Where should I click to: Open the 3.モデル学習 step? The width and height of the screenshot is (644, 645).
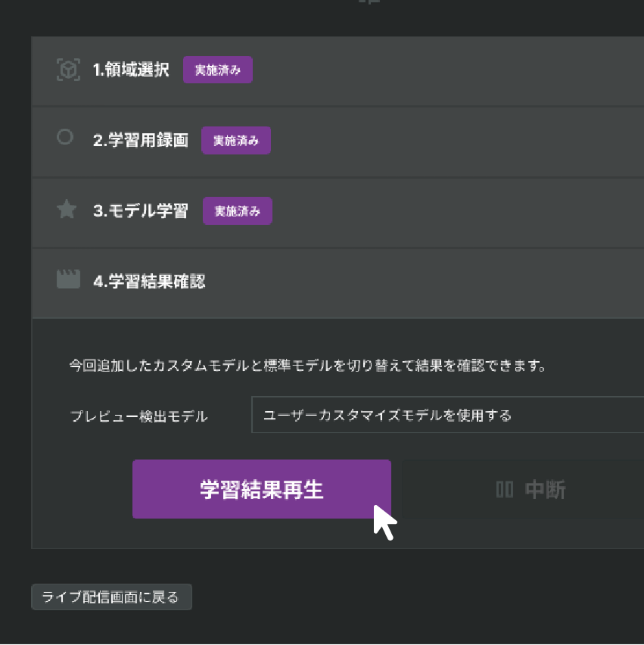pos(140,211)
